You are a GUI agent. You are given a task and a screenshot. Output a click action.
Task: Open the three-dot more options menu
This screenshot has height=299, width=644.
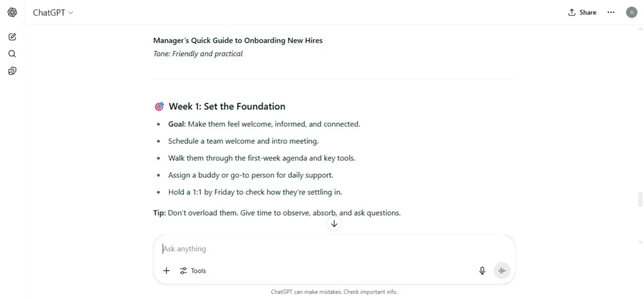pyautogui.click(x=611, y=13)
